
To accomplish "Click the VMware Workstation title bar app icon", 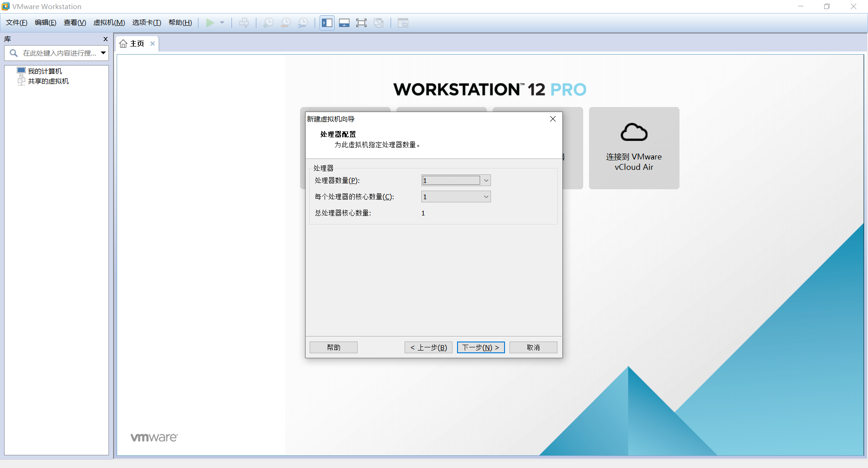I will point(5,6).
